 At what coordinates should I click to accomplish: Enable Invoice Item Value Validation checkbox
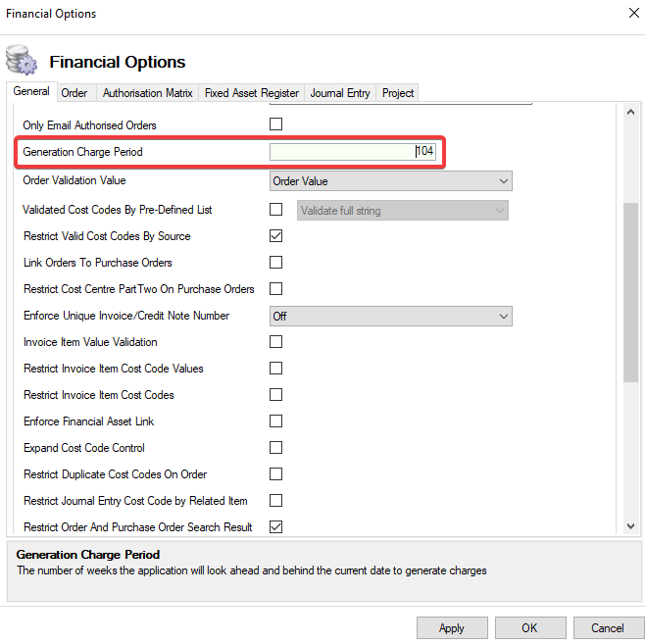click(x=275, y=342)
